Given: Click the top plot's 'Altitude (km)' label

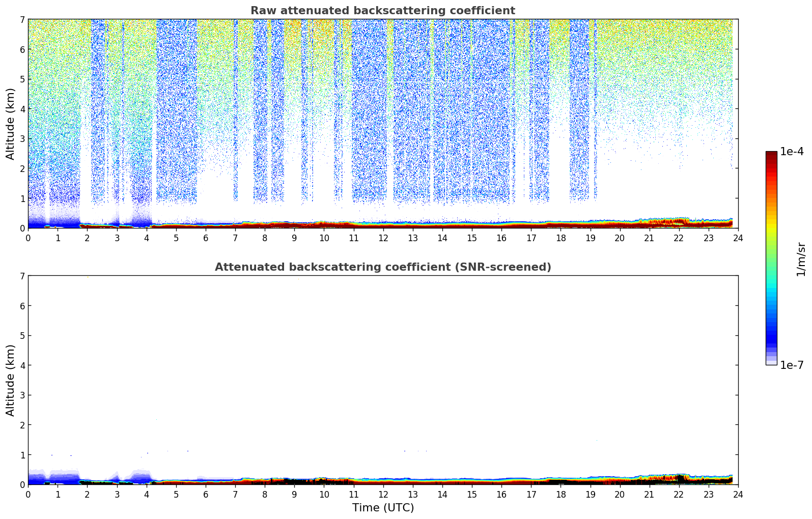Looking at the screenshot, I should (11, 124).
